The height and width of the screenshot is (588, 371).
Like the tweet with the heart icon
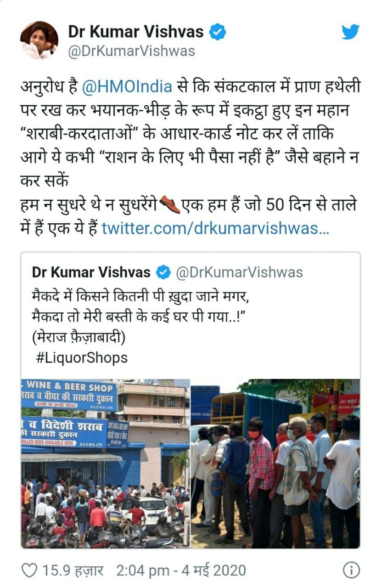point(29,571)
